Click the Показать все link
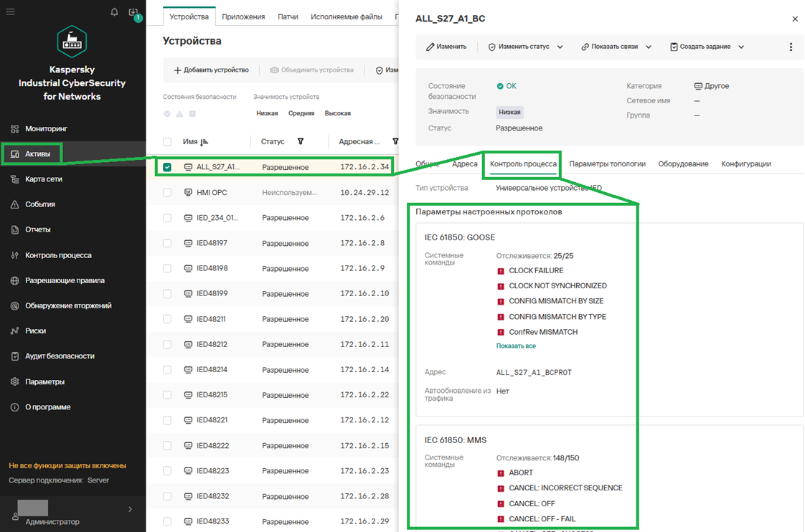Image resolution: width=805 pixels, height=532 pixels. tap(516, 346)
